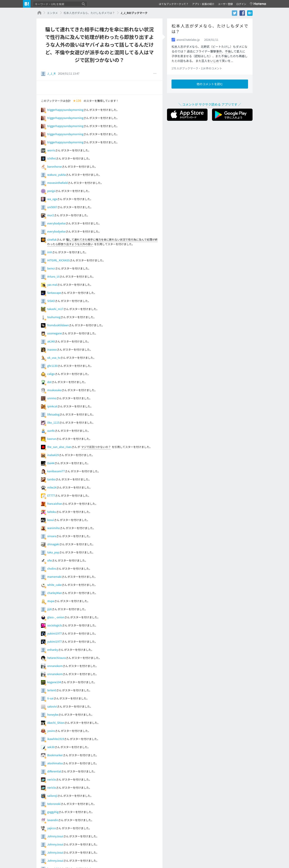The height and width of the screenshot is (868, 289).
Task: Open the three-dot menu beside post date
Action: 155,73
